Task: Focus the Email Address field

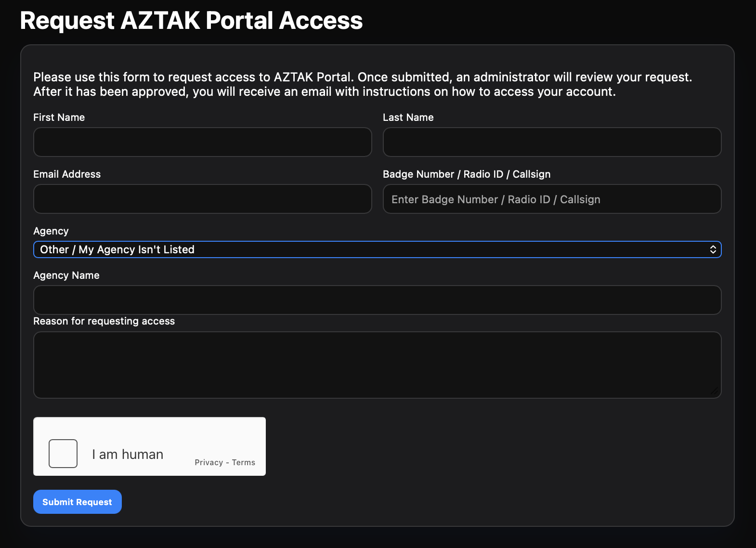Action: click(202, 199)
